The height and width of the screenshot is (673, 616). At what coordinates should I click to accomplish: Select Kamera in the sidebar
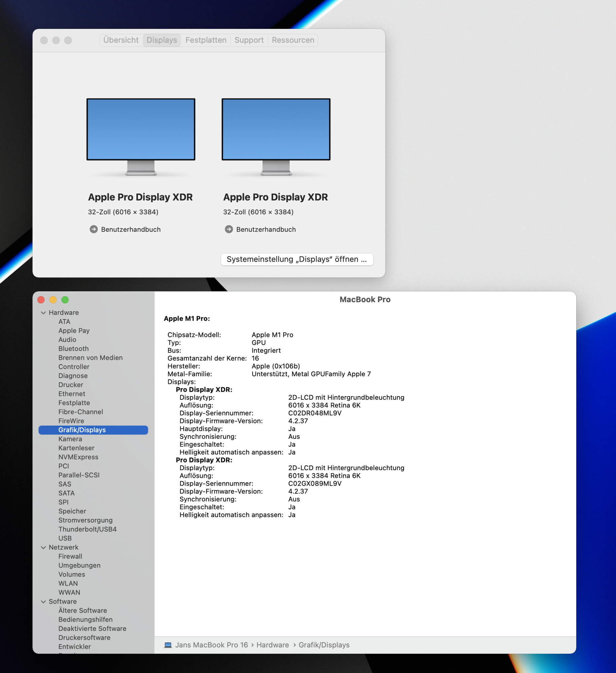click(x=70, y=439)
